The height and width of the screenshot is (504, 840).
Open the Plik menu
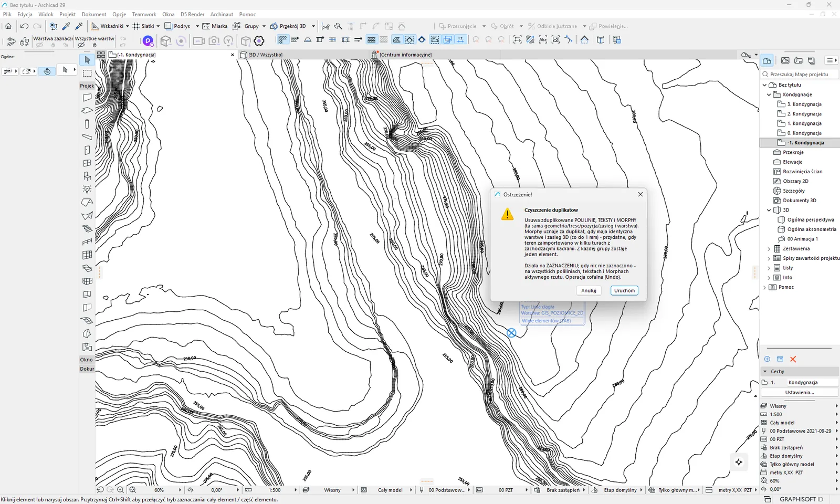point(7,14)
